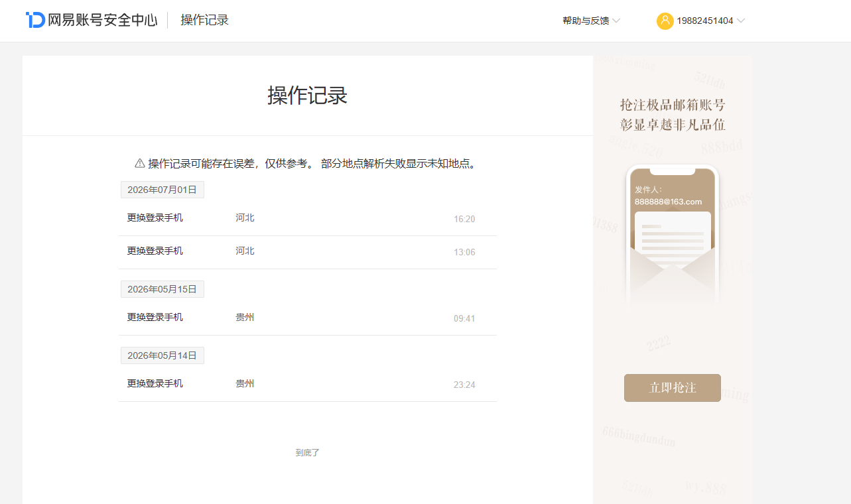Click the 888888@163.com sender text
Image resolution: width=851 pixels, height=504 pixels.
point(668,202)
